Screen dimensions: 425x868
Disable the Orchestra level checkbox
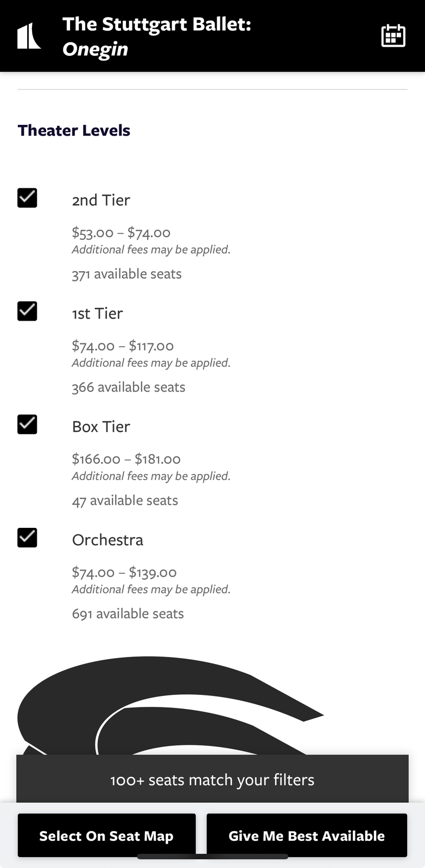(27, 538)
